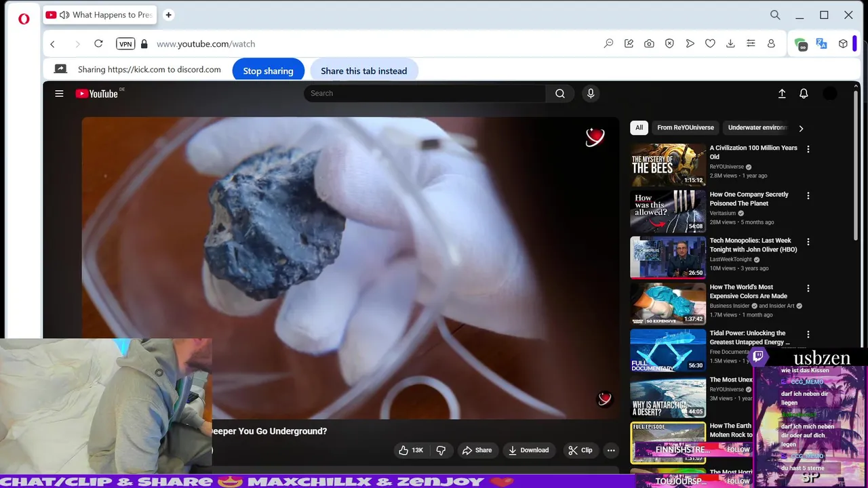868x488 pixels.
Task: Open the ad blocker shield icon
Action: click(669, 43)
